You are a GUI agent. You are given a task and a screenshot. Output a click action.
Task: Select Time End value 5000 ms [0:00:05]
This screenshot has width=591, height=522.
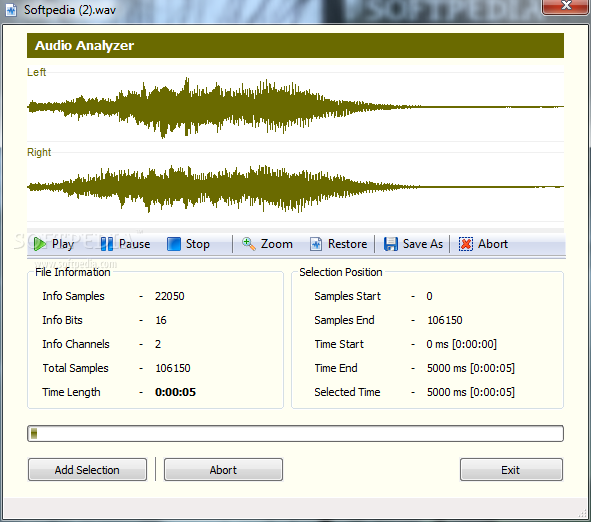click(x=471, y=368)
